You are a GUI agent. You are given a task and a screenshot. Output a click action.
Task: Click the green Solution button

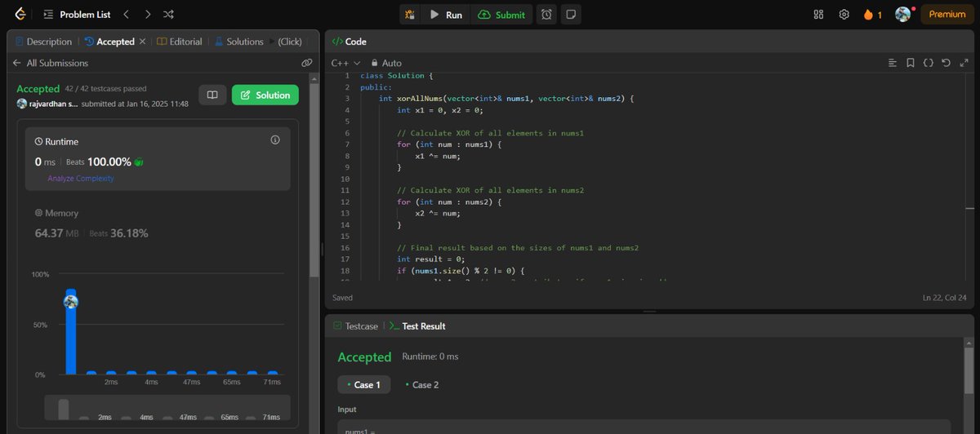click(265, 95)
